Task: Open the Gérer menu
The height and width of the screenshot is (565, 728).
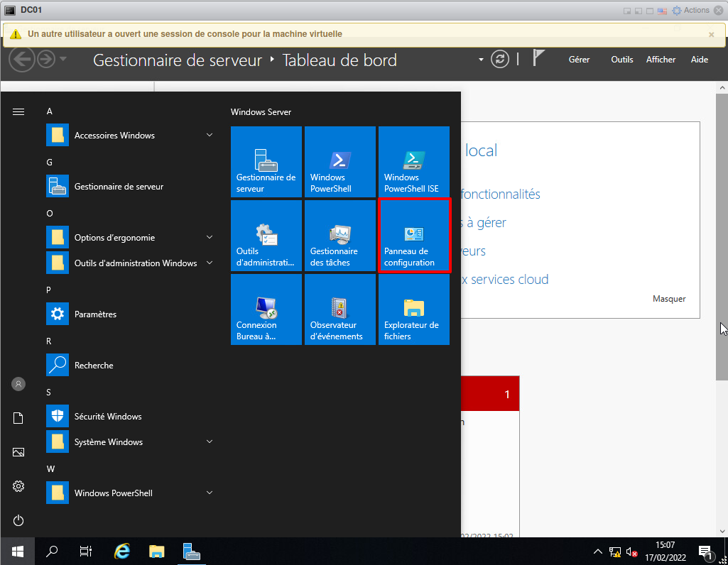Action: pos(579,60)
